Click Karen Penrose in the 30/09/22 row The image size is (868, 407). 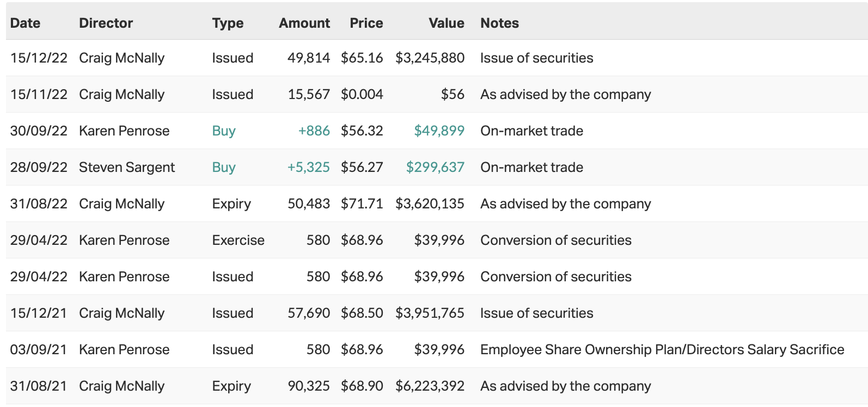point(124,131)
